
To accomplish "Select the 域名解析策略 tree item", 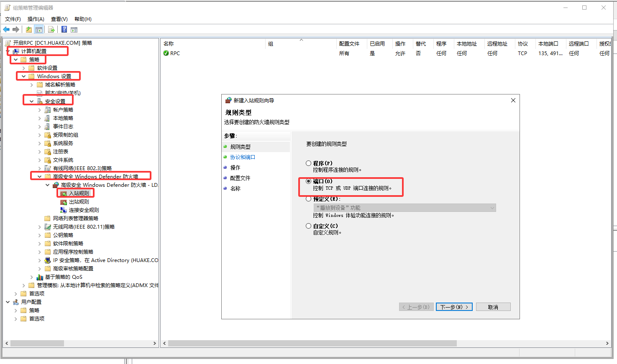I will [60, 85].
